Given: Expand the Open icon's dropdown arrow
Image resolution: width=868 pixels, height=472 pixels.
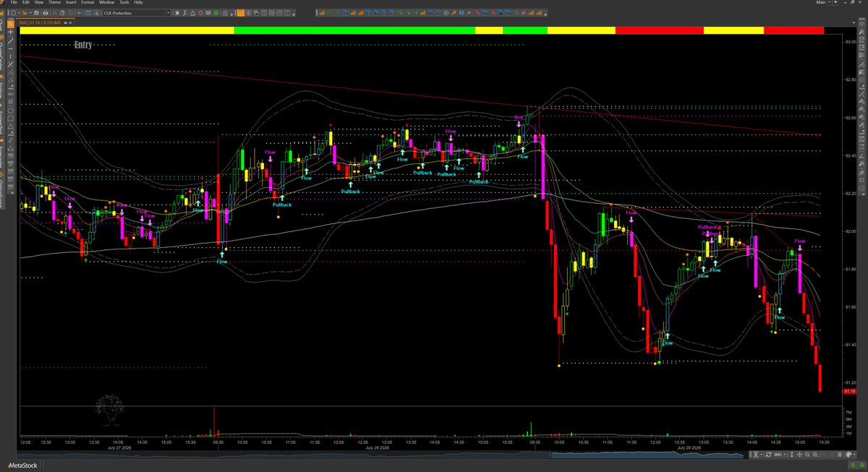Looking at the screenshot, I should tap(30, 13).
